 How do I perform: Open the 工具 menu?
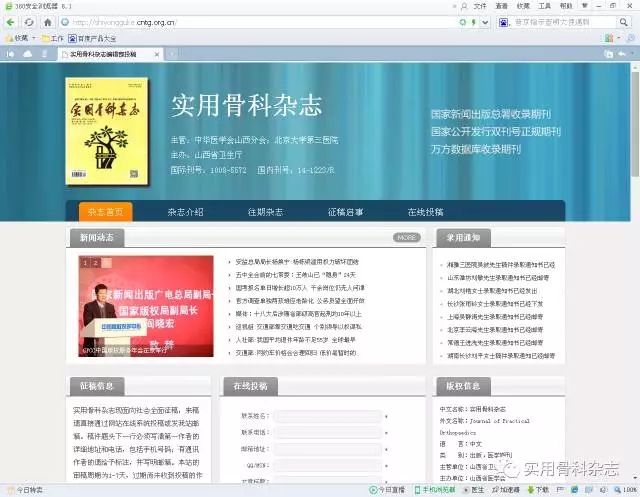point(544,6)
